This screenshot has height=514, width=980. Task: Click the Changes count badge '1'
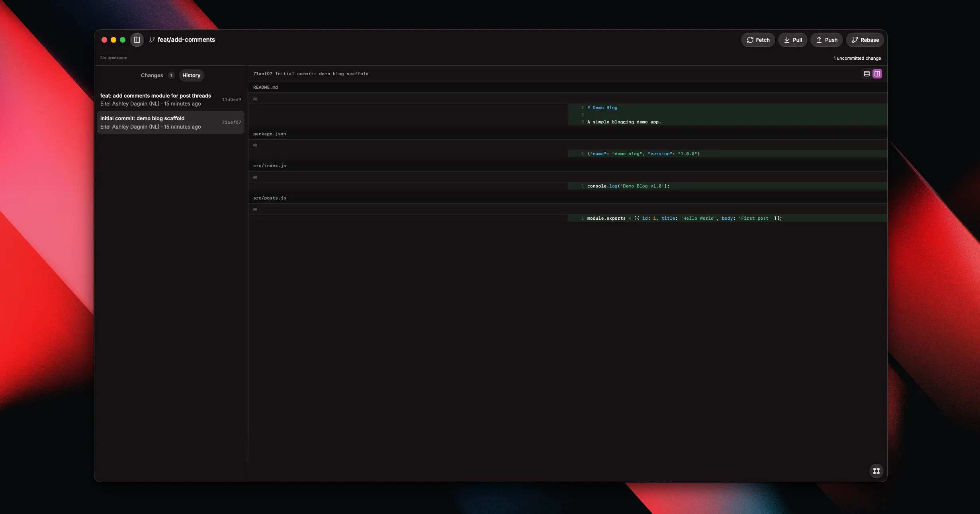171,75
